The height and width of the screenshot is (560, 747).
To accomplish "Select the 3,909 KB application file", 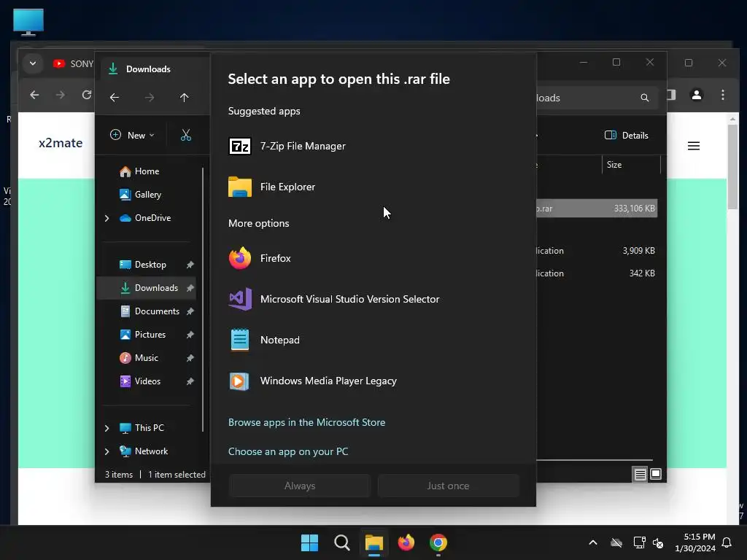I will (x=597, y=251).
